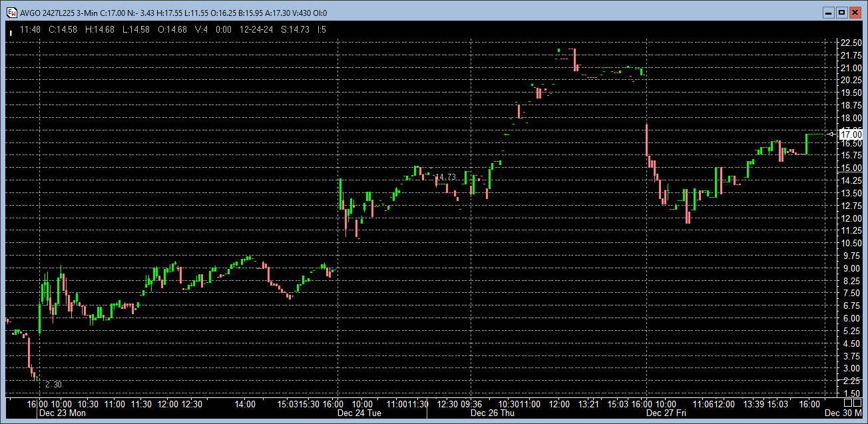Click the 11:48 time in data bar
Viewport: 868px width, 424px height.
(x=30, y=29)
